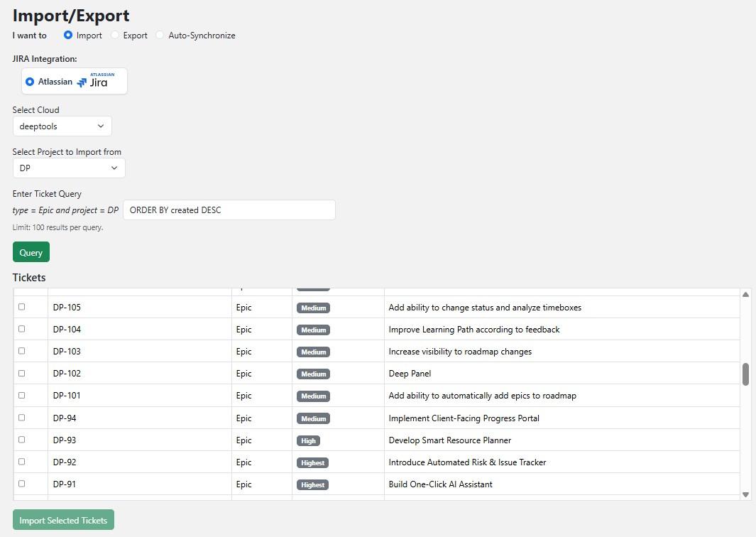Click 'Introduce Automated Risk & Issue Tracker'
This screenshot has height=537, width=756.
467,462
